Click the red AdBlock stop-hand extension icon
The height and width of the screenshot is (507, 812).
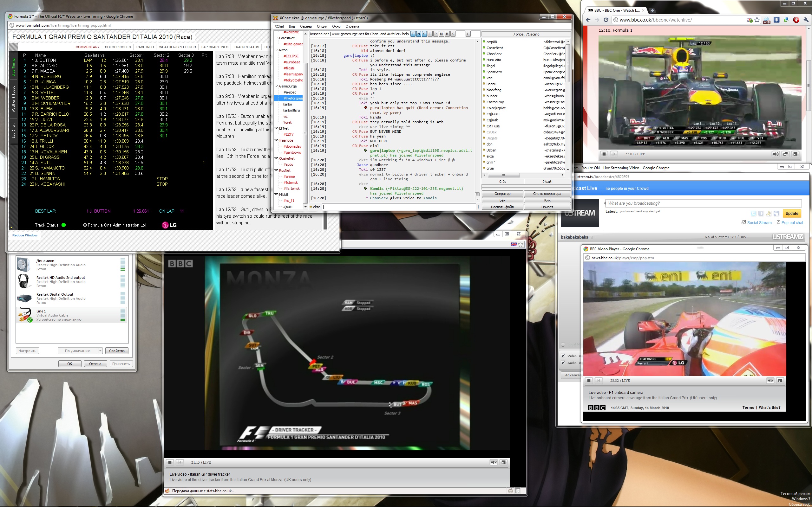(x=796, y=20)
